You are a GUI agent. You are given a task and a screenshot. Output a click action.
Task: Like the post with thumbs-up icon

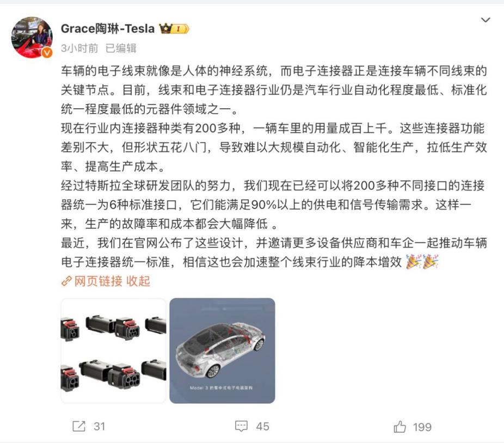(x=400, y=427)
